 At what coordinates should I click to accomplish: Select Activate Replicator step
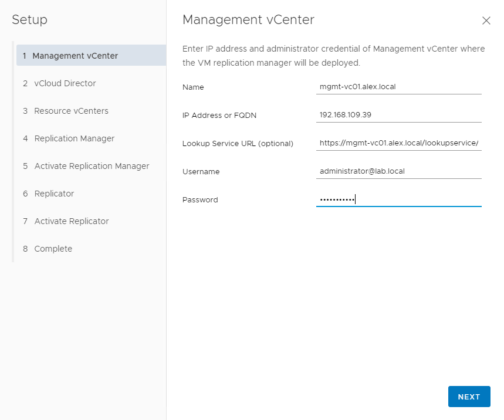click(72, 221)
